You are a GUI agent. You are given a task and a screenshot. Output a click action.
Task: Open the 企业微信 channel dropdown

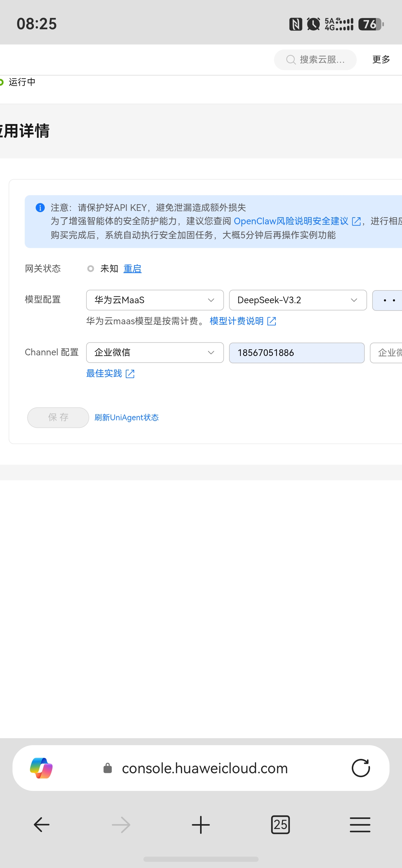(155, 352)
